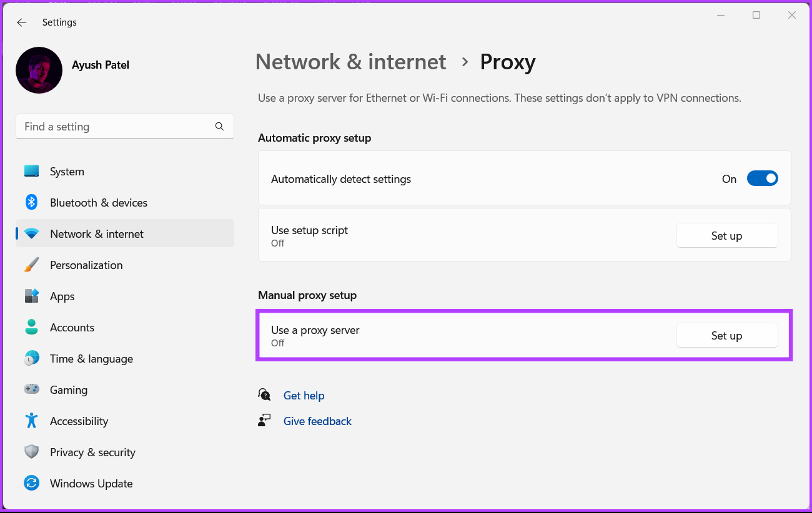Disable Automatically detect settings toggle

pos(762,178)
